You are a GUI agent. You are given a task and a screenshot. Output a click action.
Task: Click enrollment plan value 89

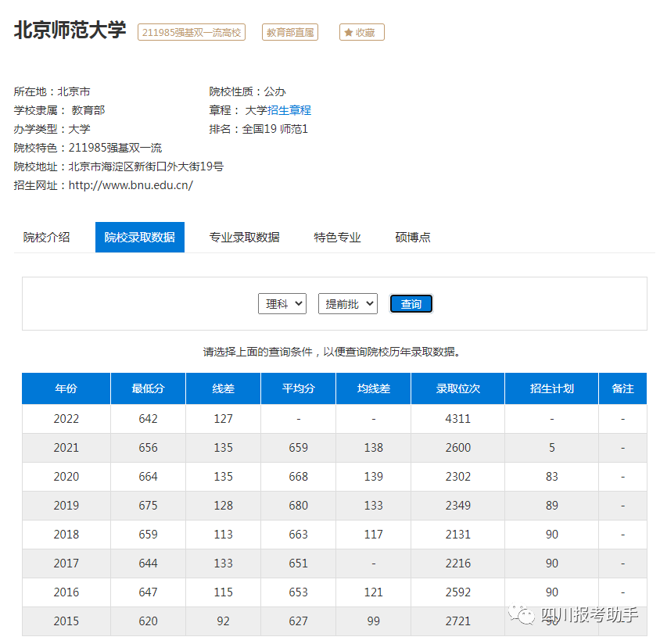pyautogui.click(x=552, y=505)
